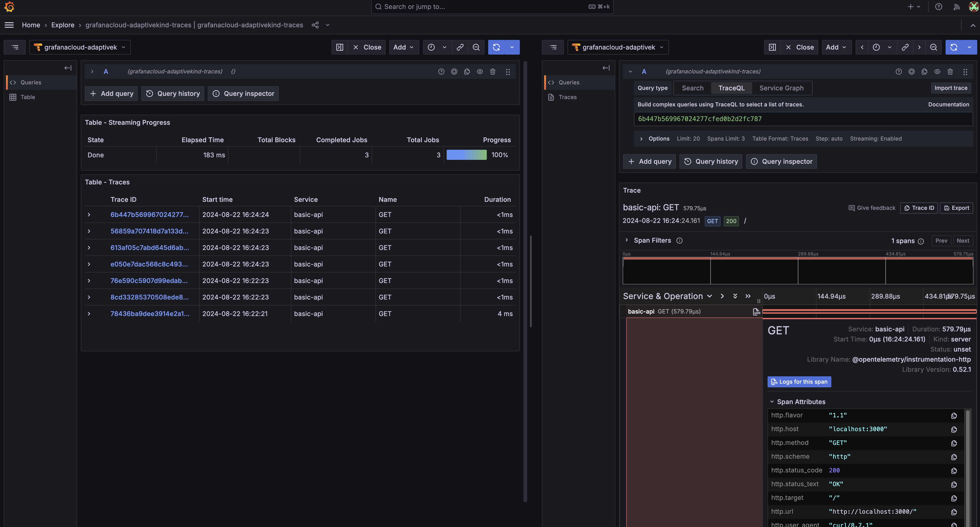Viewport: 980px width, 527px height.
Task: Toggle left pane content outline icon
Action: pos(15,47)
